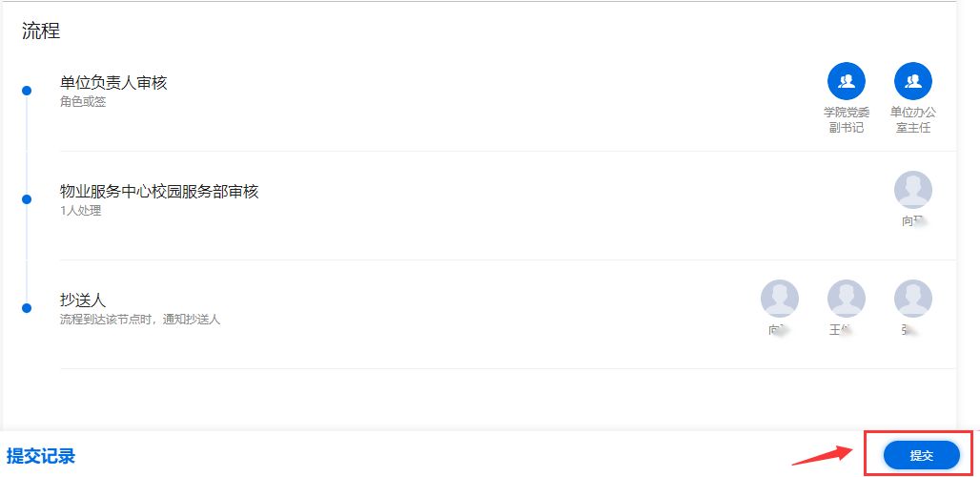Screen dimensions: 980x477
Task: Open the 提交记录 link
Action: click(41, 456)
